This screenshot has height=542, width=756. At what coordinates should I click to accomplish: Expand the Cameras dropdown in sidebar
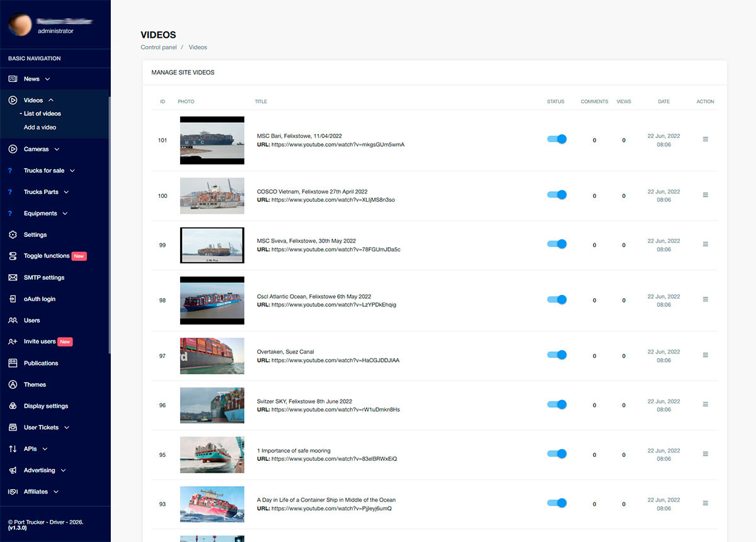pyautogui.click(x=57, y=149)
